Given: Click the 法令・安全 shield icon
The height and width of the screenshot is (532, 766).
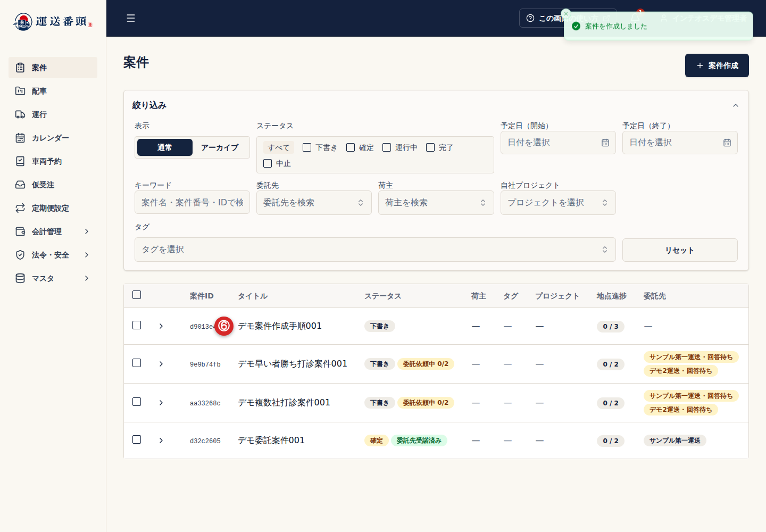Looking at the screenshot, I should click(20, 255).
